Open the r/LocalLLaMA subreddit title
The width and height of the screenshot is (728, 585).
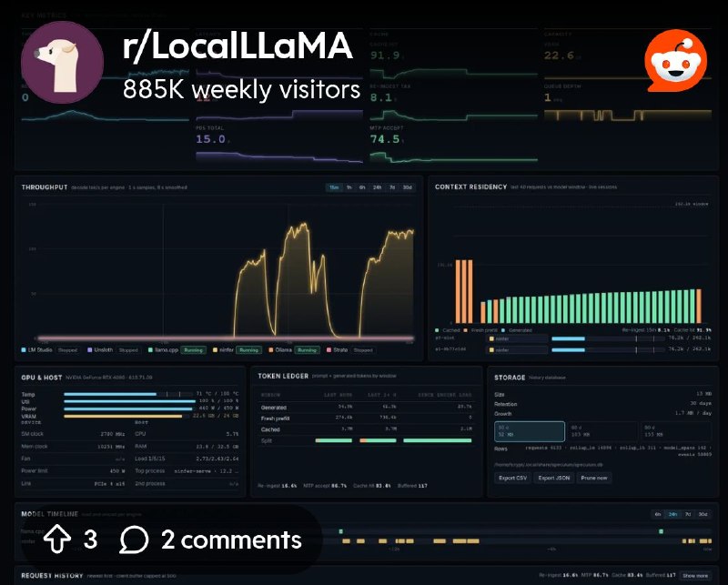238,45
